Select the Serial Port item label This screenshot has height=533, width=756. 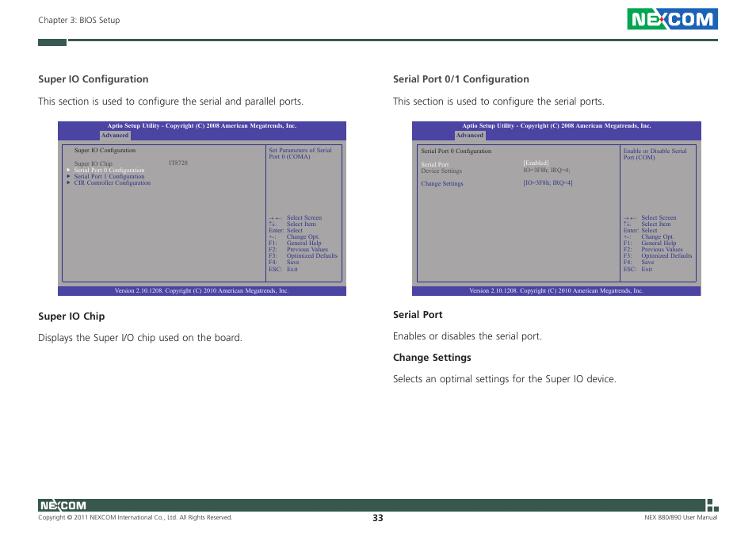434,164
